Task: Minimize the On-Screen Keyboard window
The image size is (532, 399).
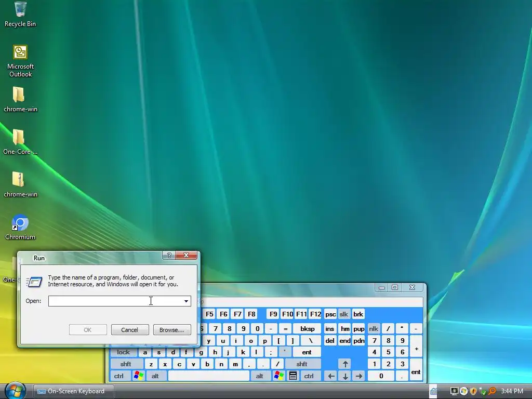Action: click(382, 287)
